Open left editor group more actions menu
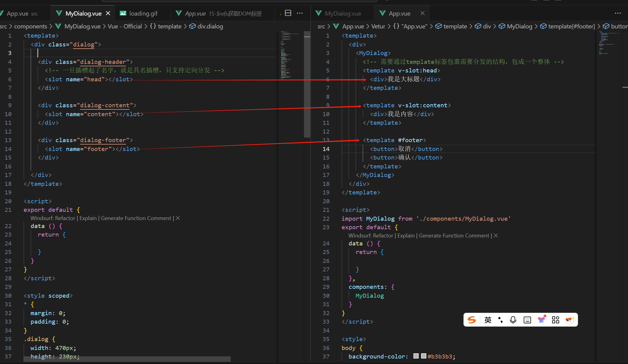 click(x=300, y=13)
